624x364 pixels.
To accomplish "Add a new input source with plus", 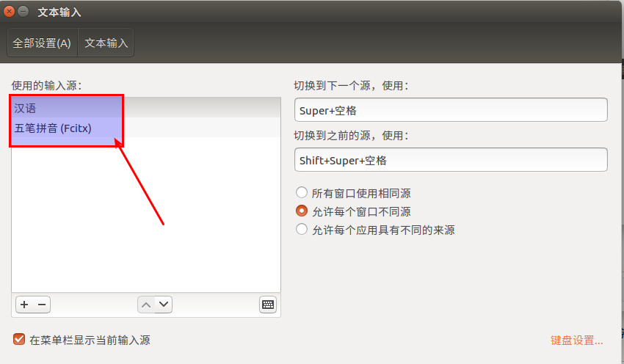I will pyautogui.click(x=24, y=305).
